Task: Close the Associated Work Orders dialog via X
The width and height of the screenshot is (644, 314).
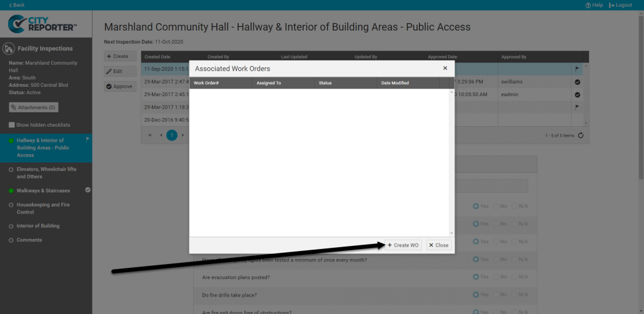Action: [445, 68]
